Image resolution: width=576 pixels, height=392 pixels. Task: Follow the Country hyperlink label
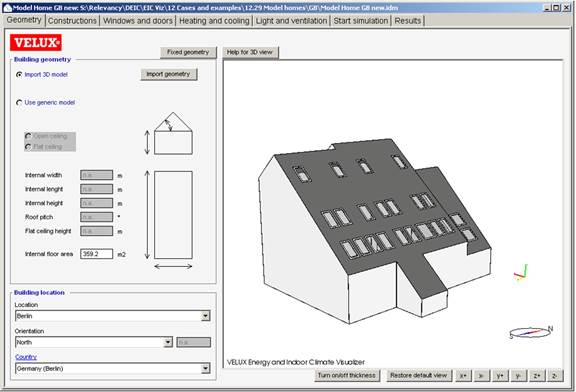pos(26,357)
